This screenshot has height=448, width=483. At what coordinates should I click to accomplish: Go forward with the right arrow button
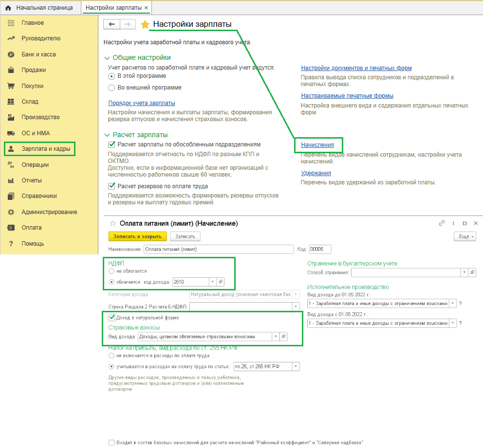[128, 24]
